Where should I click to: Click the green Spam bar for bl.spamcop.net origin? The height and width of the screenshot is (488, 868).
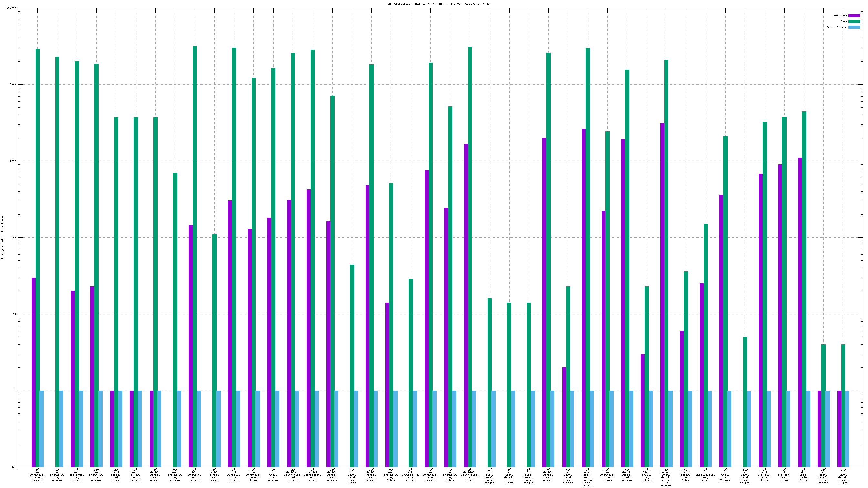click(195, 236)
